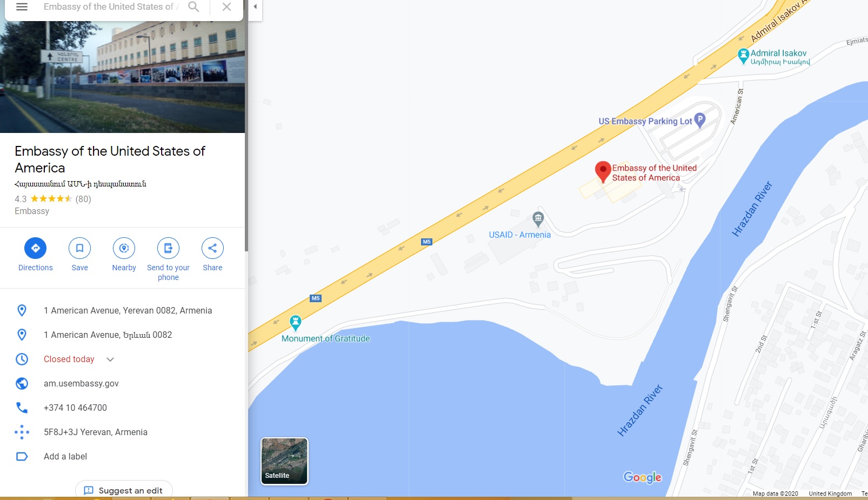Add a label to this place
The height and width of the screenshot is (500, 868).
65,456
